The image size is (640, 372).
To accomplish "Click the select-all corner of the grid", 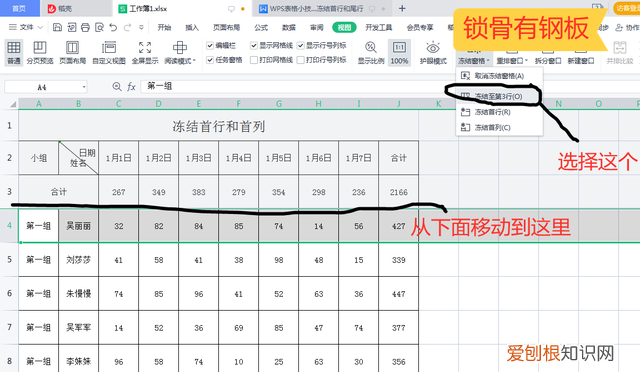I will coord(13,104).
